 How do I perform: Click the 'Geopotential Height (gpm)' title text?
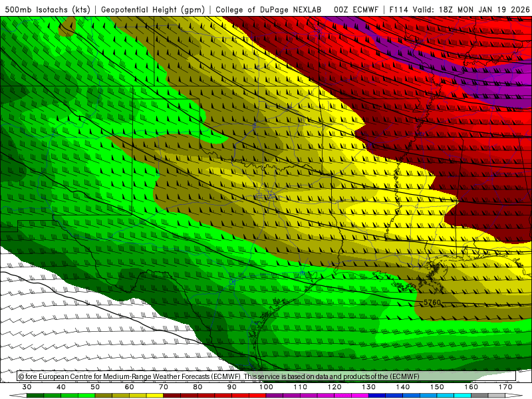[153, 9]
